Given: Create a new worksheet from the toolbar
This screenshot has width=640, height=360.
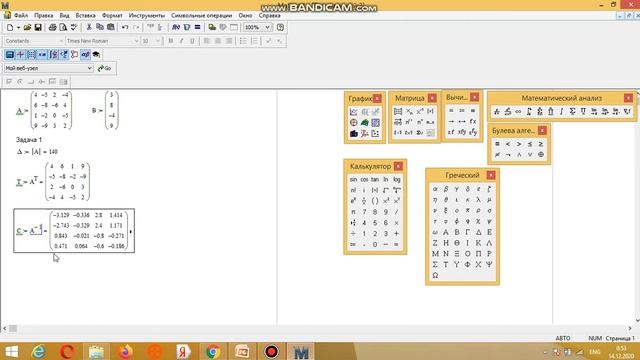Looking at the screenshot, I should click(10, 27).
